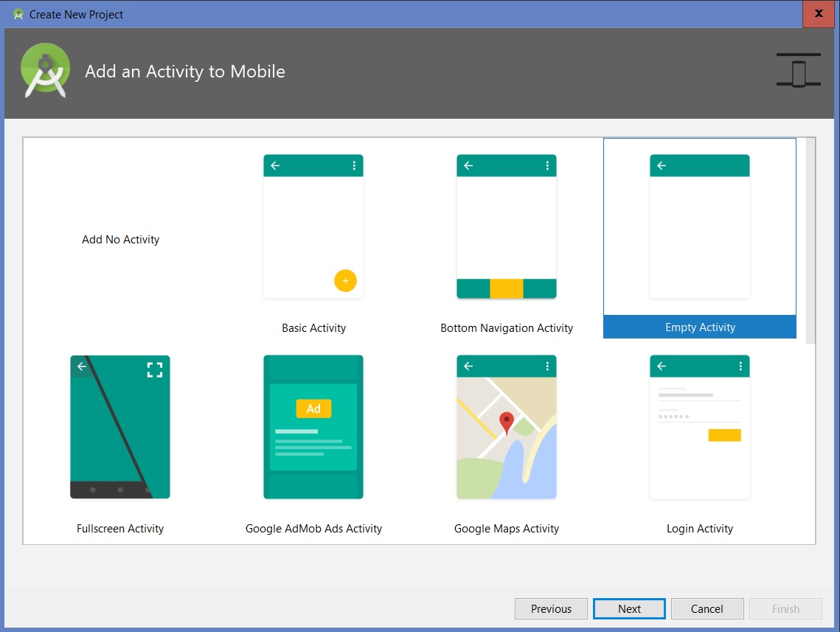Viewport: 840px width, 632px height.
Task: Pick the Fullscreen Activity template
Action: coord(120,428)
